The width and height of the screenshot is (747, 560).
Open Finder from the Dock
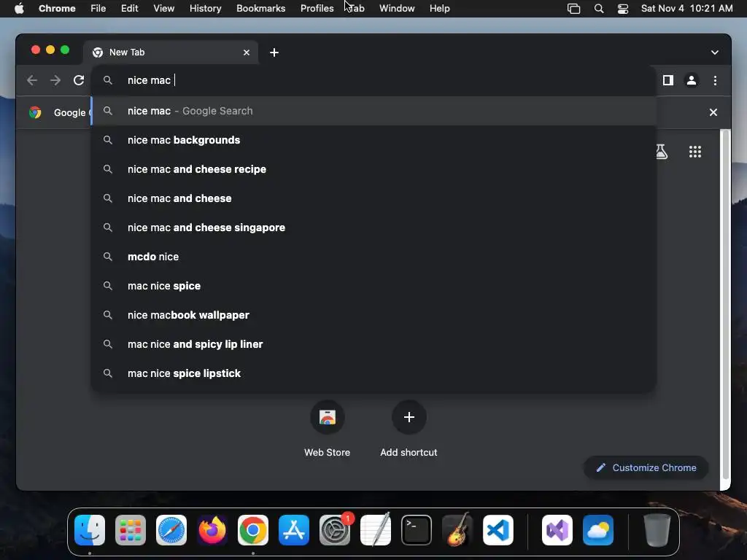90,530
